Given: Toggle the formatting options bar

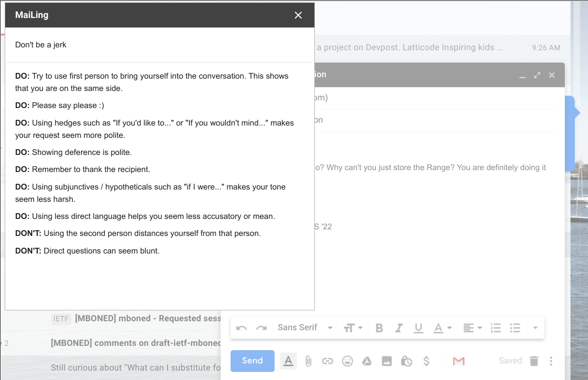Looking at the screenshot, I should (x=288, y=361).
